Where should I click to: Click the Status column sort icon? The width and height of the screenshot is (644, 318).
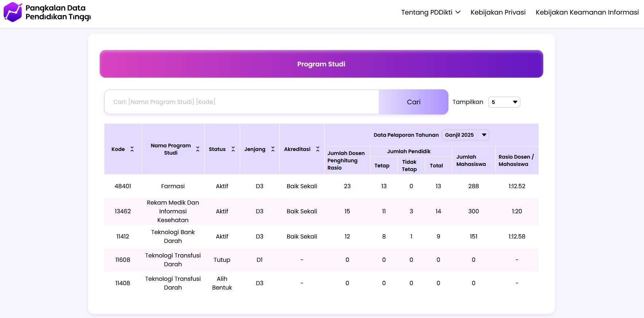tap(233, 149)
